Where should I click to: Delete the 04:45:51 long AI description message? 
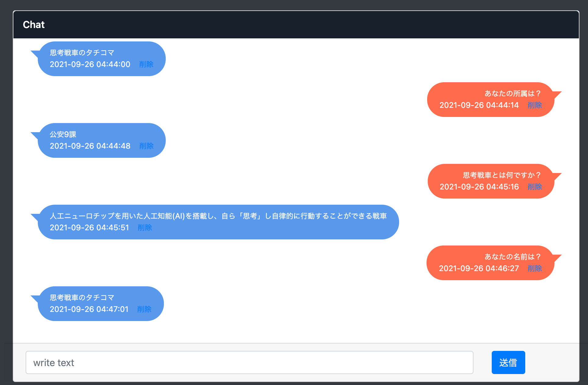[145, 228]
